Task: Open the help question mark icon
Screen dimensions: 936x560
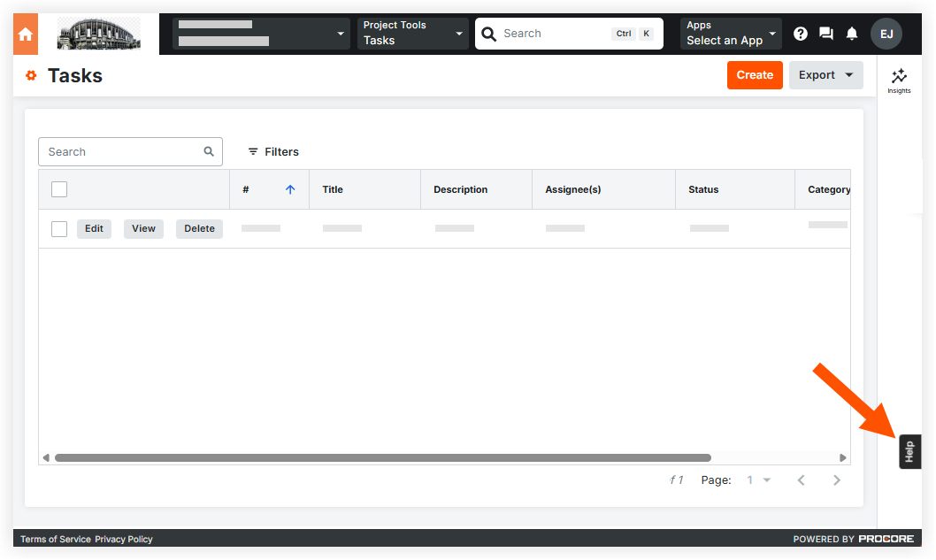Action: tap(800, 33)
